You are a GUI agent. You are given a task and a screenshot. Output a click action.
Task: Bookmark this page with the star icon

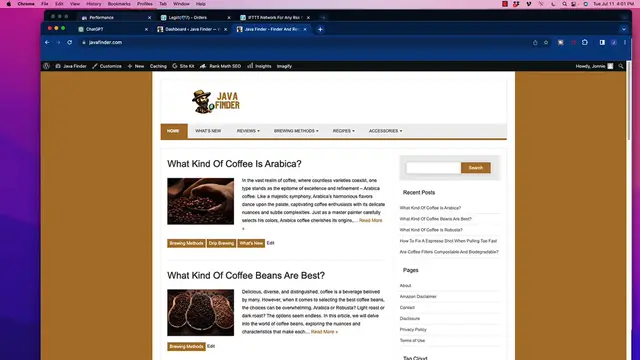546,42
